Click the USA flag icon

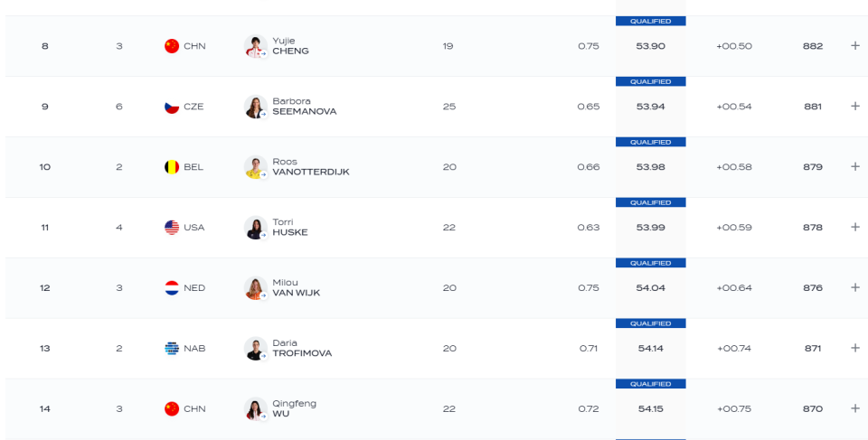(x=172, y=228)
